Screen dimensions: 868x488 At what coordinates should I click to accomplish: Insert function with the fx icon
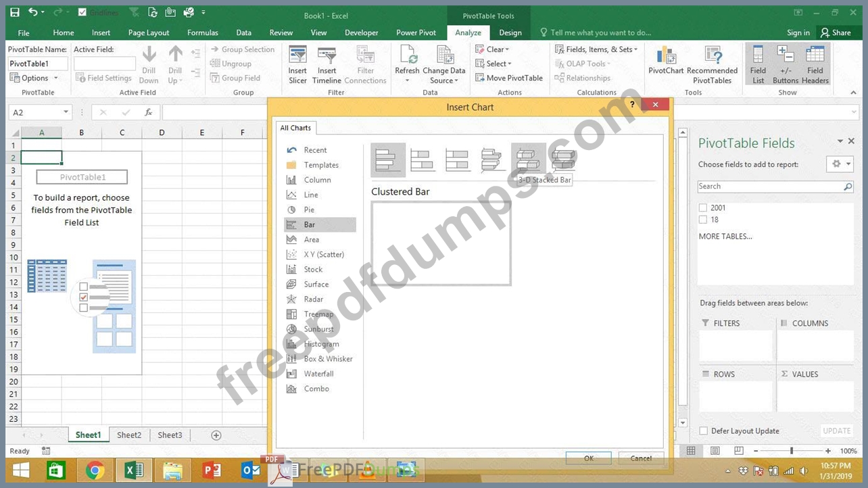pos(149,112)
